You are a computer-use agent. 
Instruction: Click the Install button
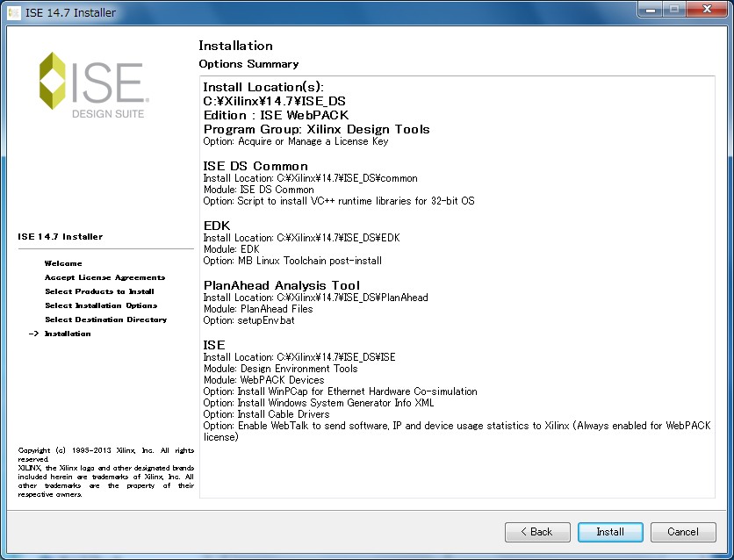[610, 532]
